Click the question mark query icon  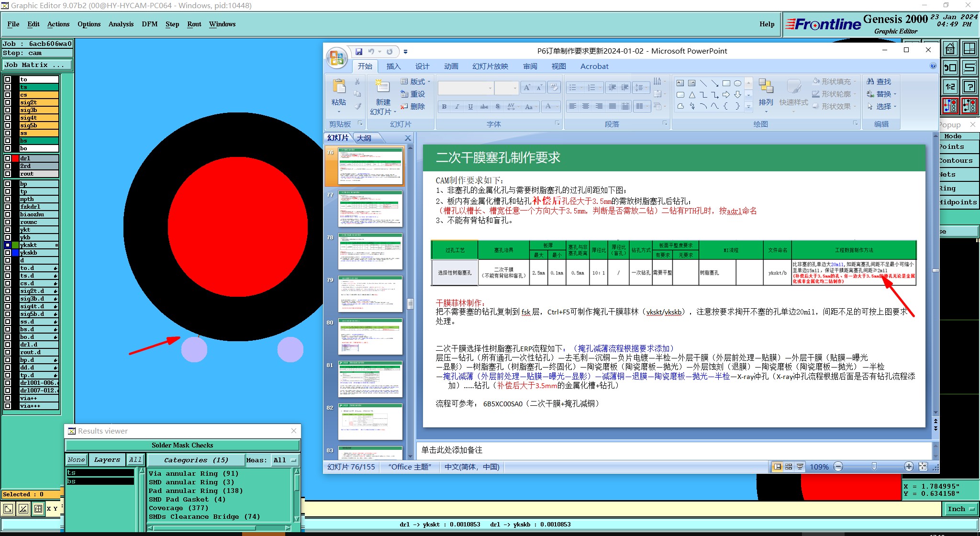(x=969, y=87)
